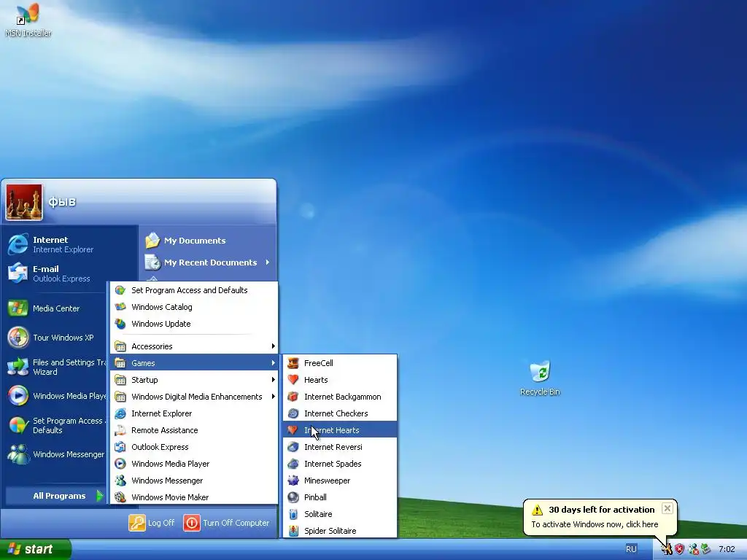Expand the Startup submenu

pos(194,379)
